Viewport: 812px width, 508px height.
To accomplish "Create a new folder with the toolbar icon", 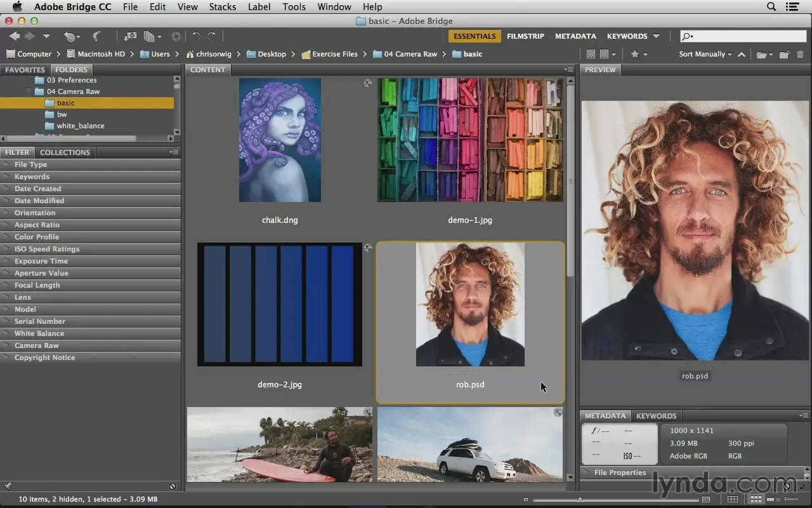I will (x=784, y=55).
